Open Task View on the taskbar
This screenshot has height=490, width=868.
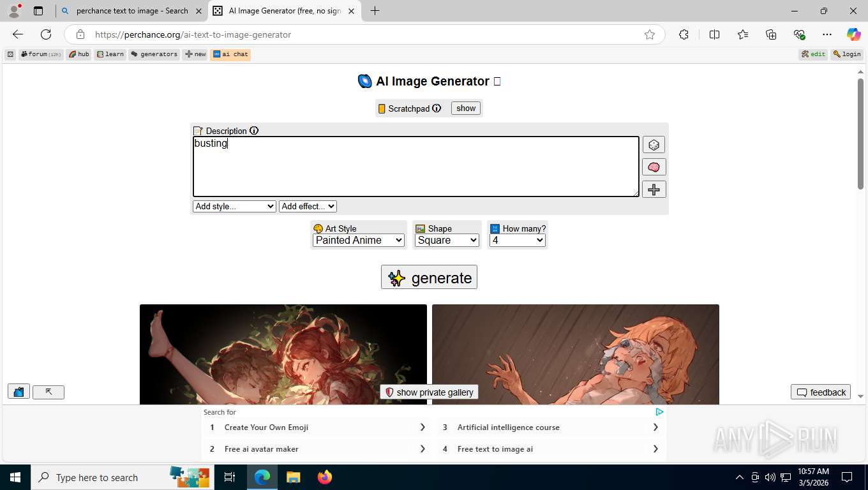230,477
